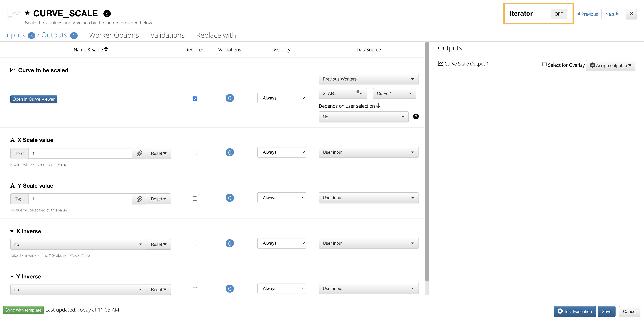Click the sort arrows beside Name & value

(x=106, y=49)
